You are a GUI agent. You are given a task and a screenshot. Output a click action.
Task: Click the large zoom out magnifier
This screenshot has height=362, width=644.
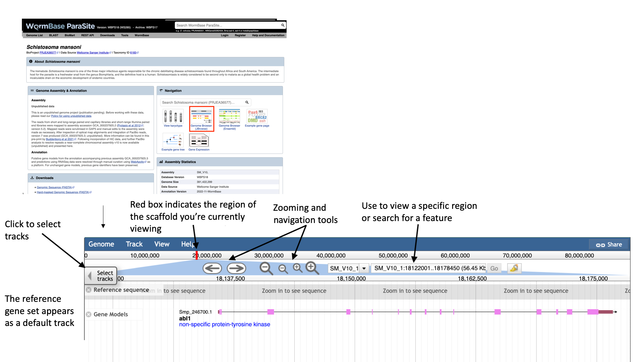tap(266, 268)
